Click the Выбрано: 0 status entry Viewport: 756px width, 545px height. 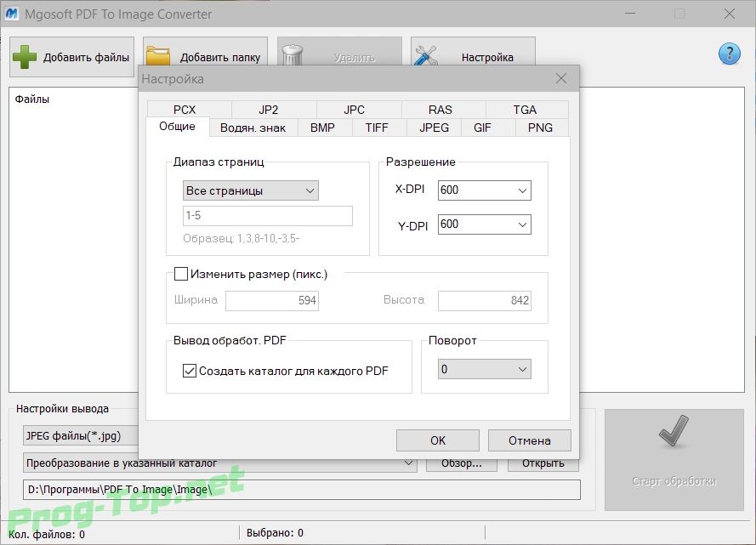click(x=275, y=532)
